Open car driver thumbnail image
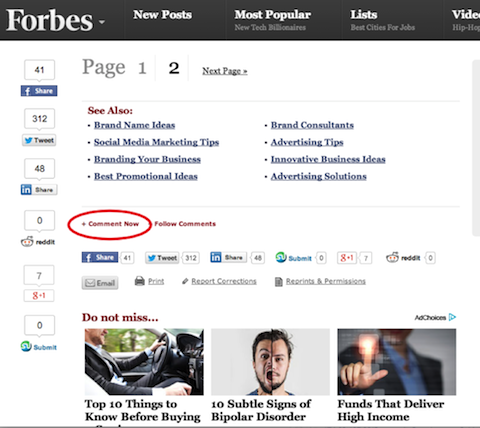 tap(144, 362)
